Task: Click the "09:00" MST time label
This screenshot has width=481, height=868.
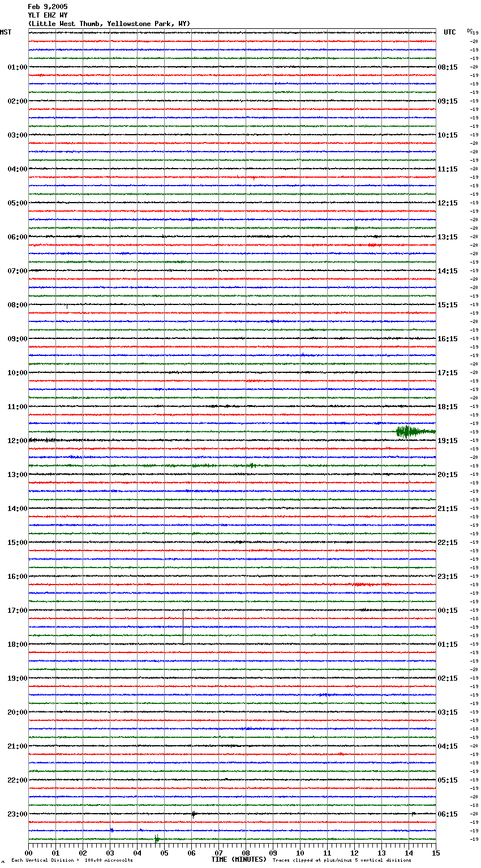Action: tap(18, 339)
